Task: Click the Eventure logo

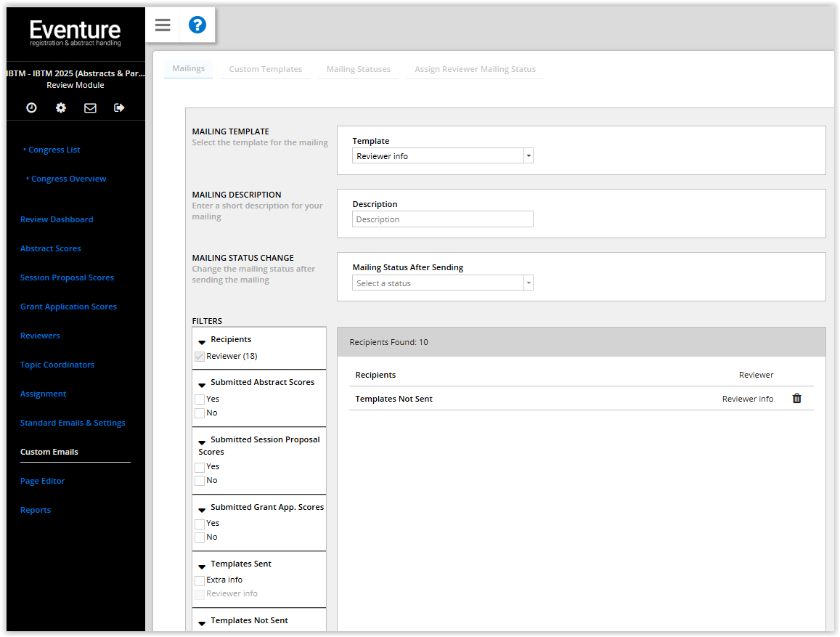Action: [76, 33]
